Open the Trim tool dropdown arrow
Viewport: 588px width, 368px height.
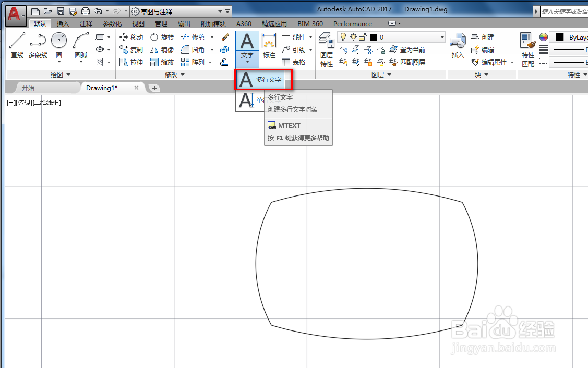point(212,37)
